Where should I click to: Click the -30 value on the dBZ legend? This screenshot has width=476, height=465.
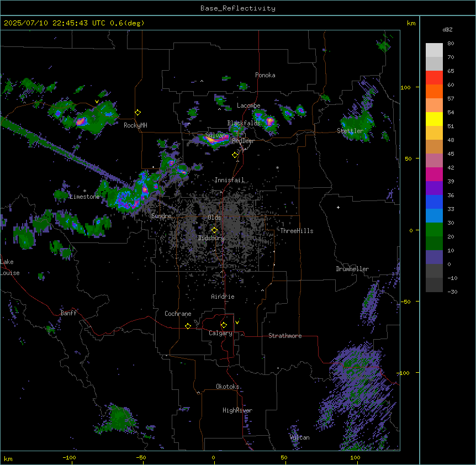point(452,292)
